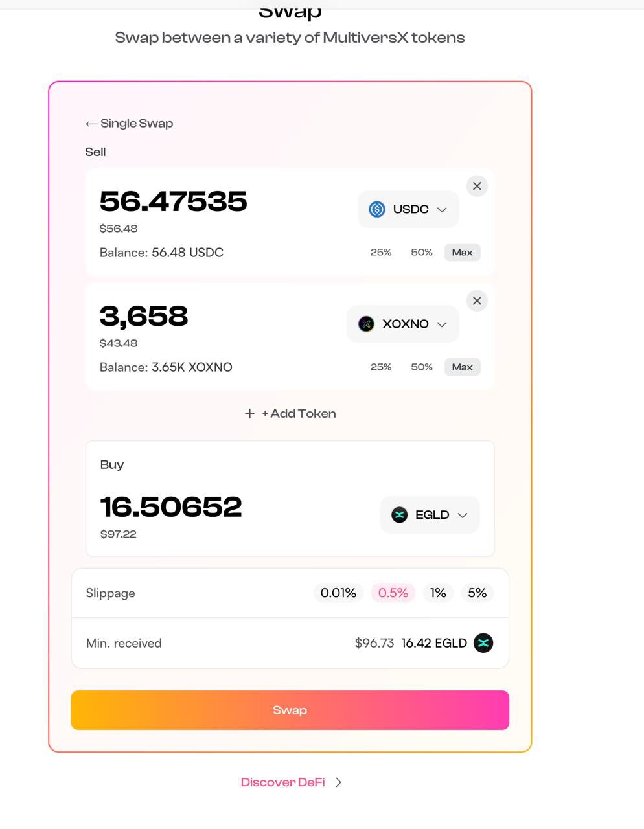Set slippage to 0.01%

[338, 593]
